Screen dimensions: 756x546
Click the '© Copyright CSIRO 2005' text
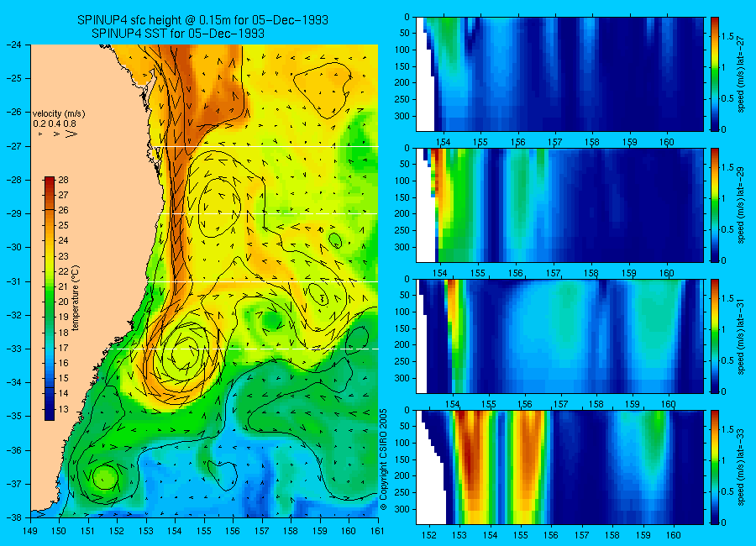(384, 459)
